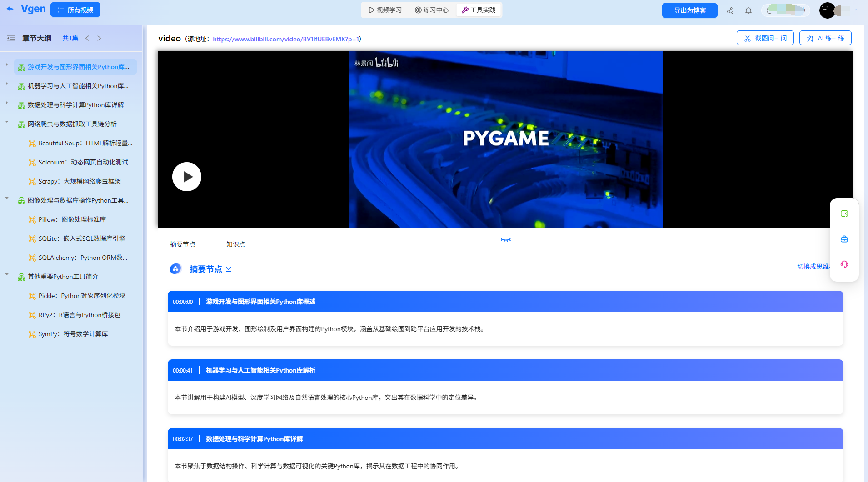868x482 pixels.
Task: Go to previous episode arrow
Action: [87, 38]
